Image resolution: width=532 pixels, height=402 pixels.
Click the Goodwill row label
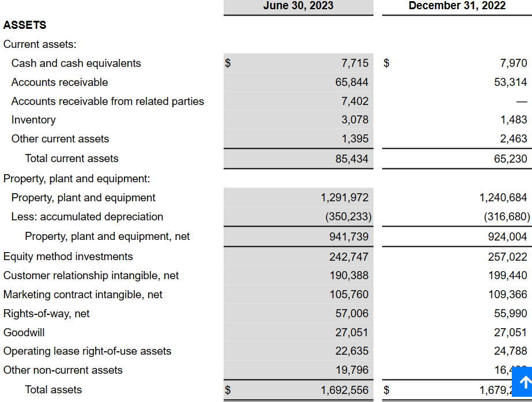tap(24, 333)
